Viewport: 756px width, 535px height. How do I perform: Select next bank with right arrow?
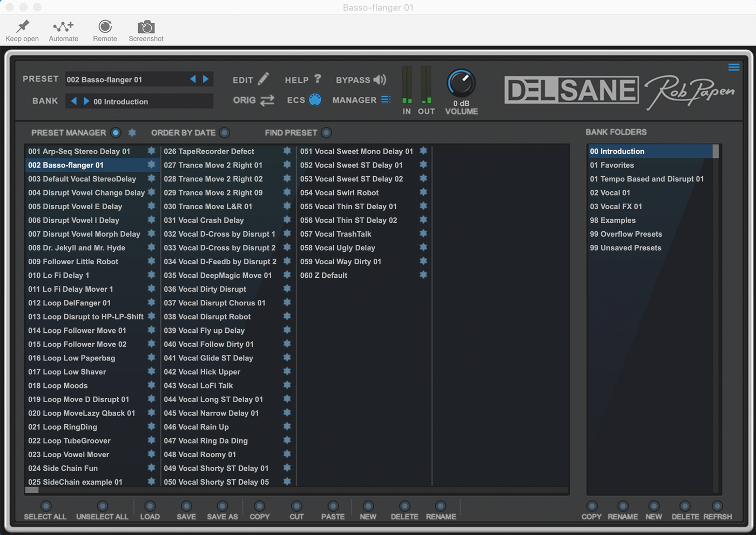click(86, 101)
